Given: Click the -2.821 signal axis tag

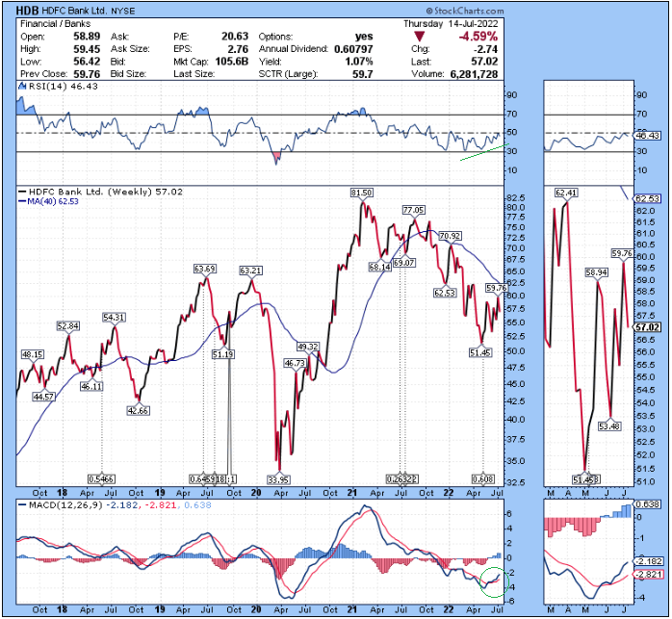Looking at the screenshot, I should point(648,574).
